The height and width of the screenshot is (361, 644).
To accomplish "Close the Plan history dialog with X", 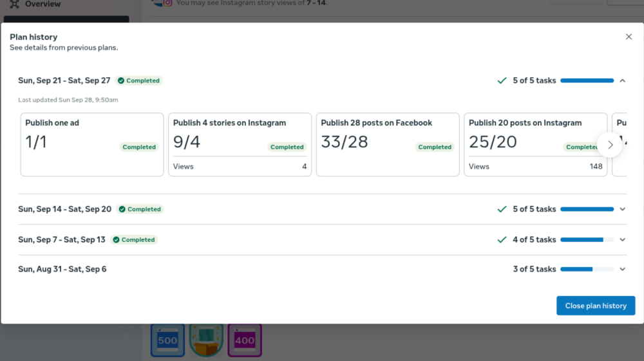I will [629, 37].
